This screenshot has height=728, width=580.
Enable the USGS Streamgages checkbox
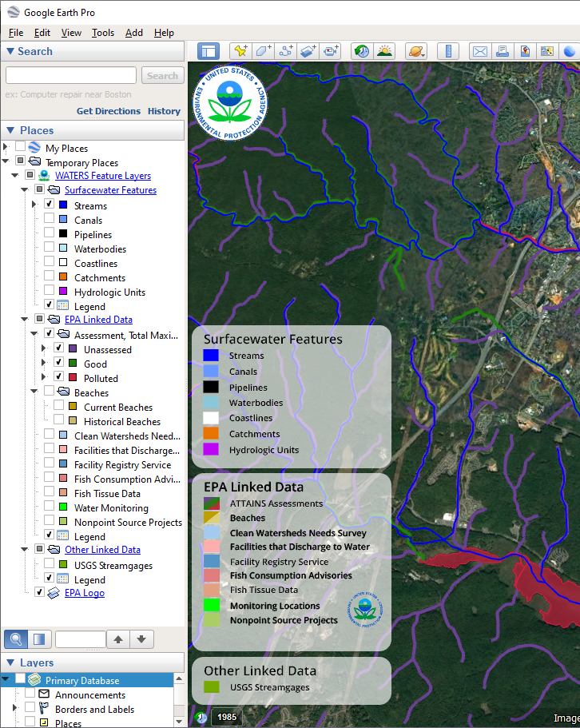coord(49,563)
